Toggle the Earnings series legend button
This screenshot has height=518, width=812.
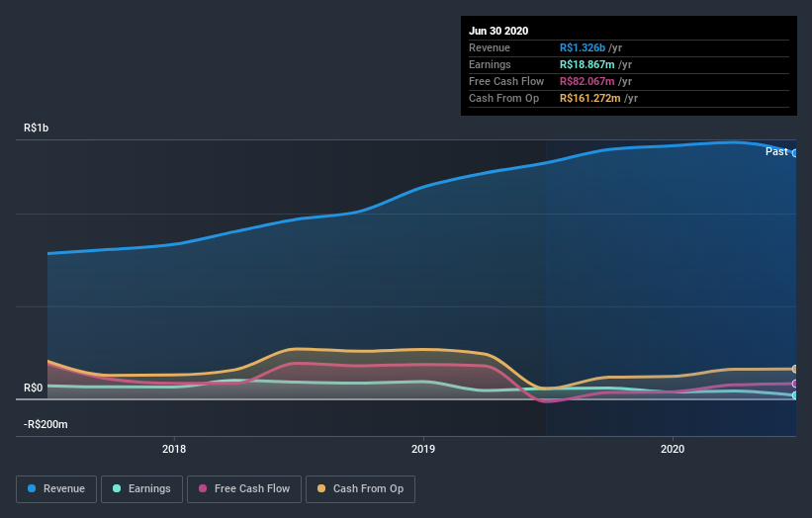pos(141,489)
